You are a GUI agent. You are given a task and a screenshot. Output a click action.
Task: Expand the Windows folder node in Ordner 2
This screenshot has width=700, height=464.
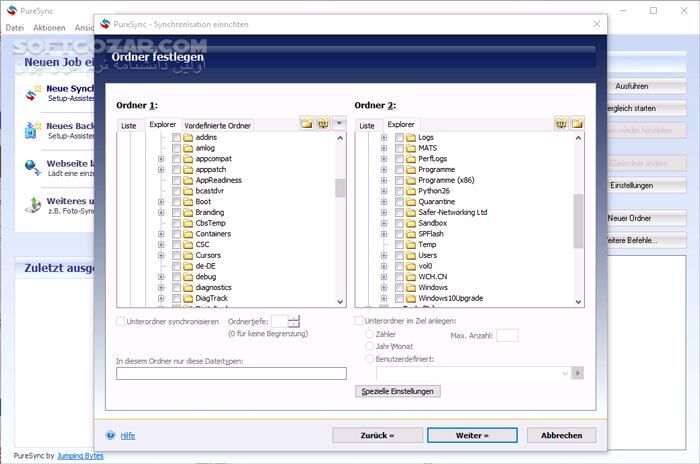[x=384, y=287]
